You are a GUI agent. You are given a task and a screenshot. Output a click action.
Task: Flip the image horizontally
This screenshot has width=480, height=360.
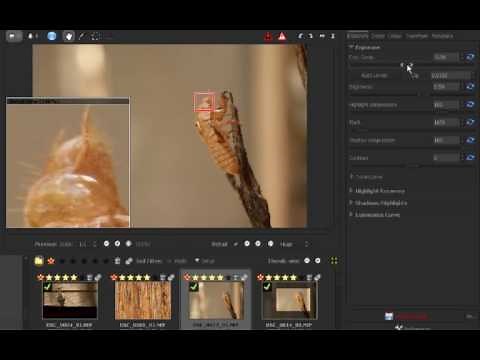click(322, 36)
